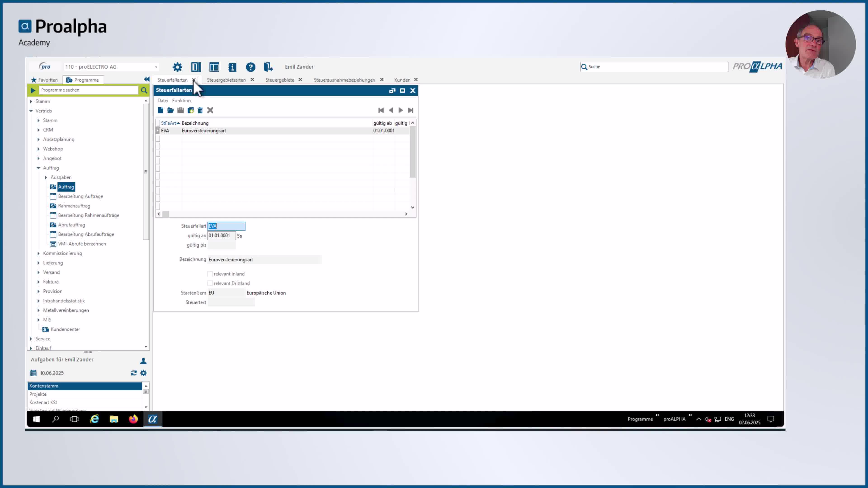The width and height of the screenshot is (868, 488).
Task: Delete record using the trash icon
Action: 200,110
